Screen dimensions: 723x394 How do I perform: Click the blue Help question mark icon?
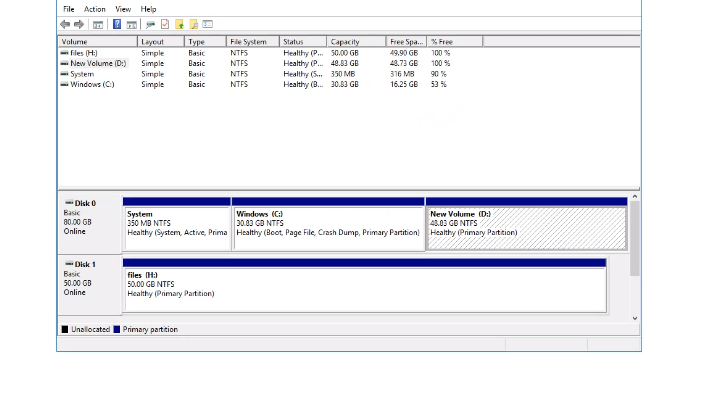(x=117, y=24)
